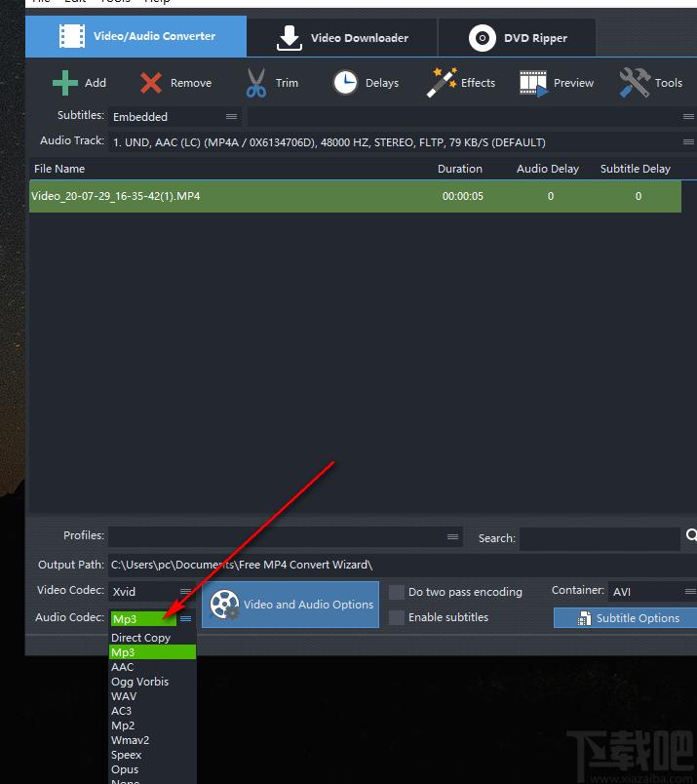Open the Effects magic wand tool

click(x=442, y=83)
